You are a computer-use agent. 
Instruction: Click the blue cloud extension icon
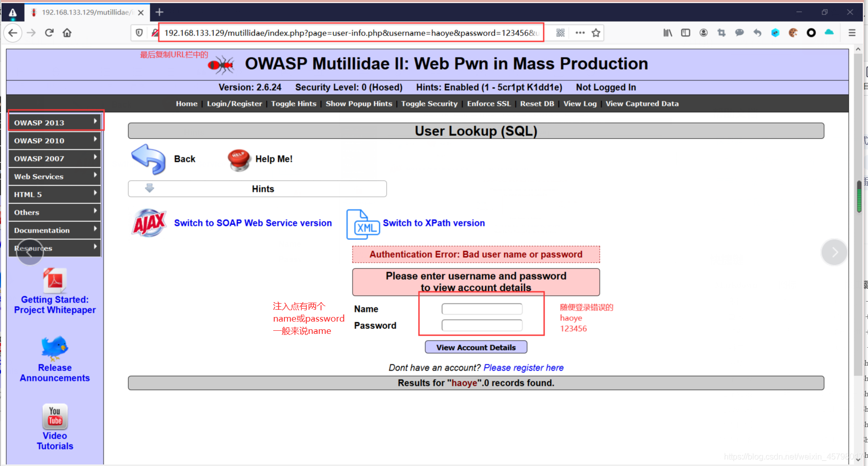[x=829, y=32]
